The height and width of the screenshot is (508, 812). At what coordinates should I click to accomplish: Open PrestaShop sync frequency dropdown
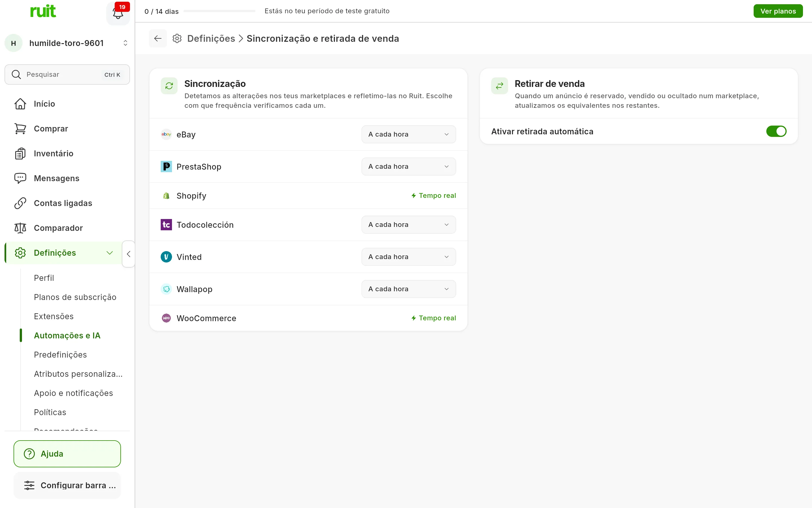408,167
